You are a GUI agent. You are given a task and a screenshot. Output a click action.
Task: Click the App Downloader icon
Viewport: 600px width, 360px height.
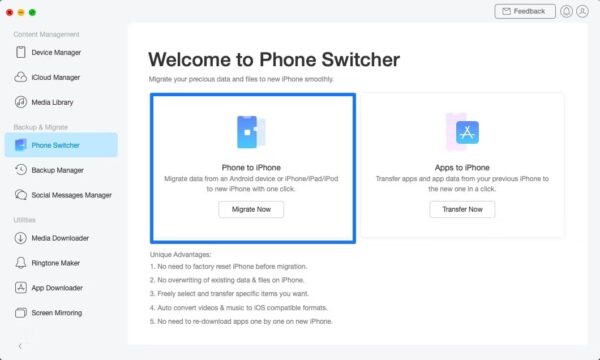pos(21,288)
